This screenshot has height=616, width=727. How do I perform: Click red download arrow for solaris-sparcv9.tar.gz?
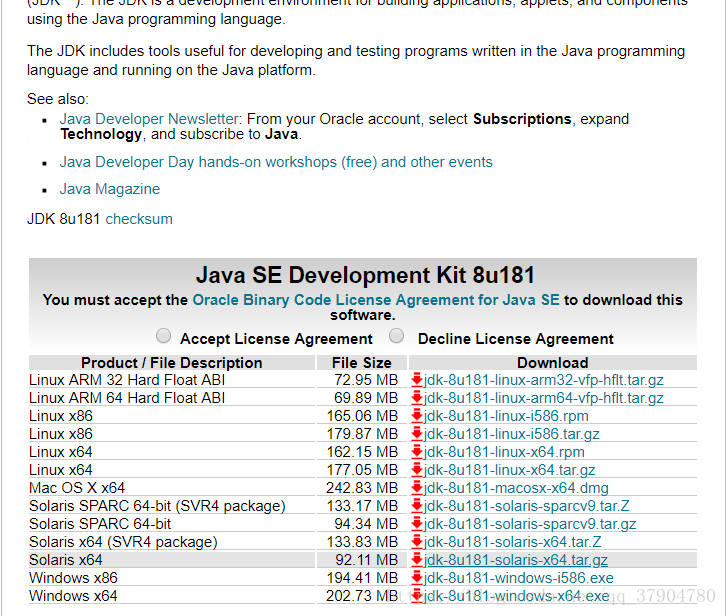417,524
